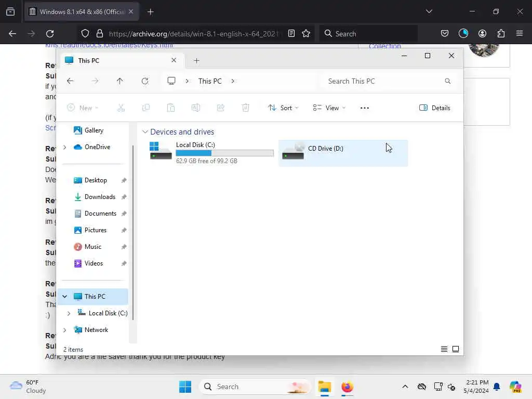Click the Search This PC field

pos(389,81)
